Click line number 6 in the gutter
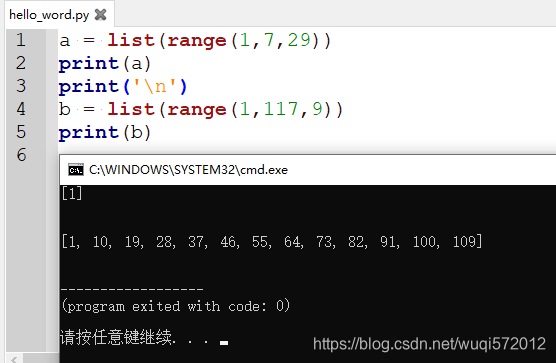The width and height of the screenshot is (556, 363). 21,155
